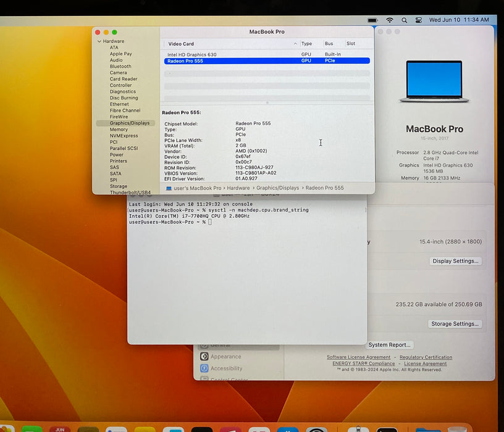Viewport: 504px width, 432px height.
Task: Click the date and time in menu bar
Action: (459, 20)
